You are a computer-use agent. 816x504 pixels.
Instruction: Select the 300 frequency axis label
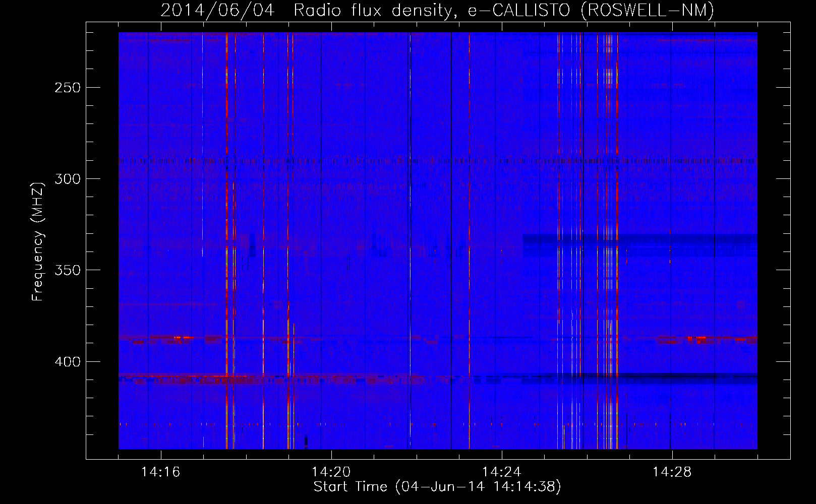(68, 179)
